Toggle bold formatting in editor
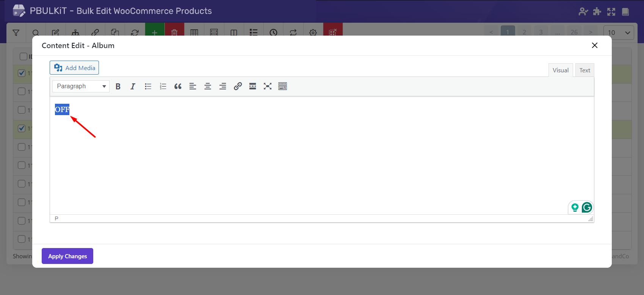The width and height of the screenshot is (644, 295). [118, 86]
